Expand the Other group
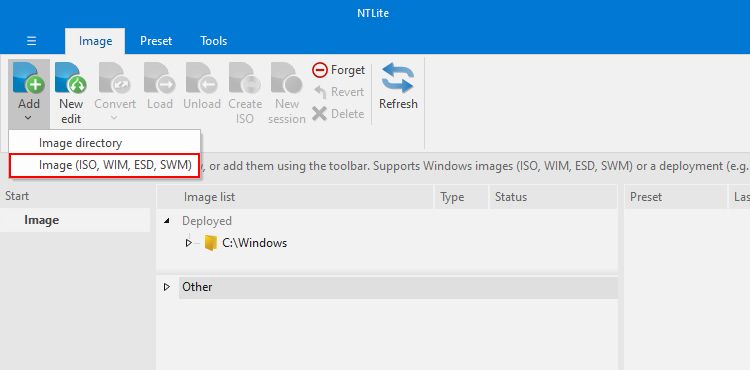The width and height of the screenshot is (750, 370). [166, 287]
